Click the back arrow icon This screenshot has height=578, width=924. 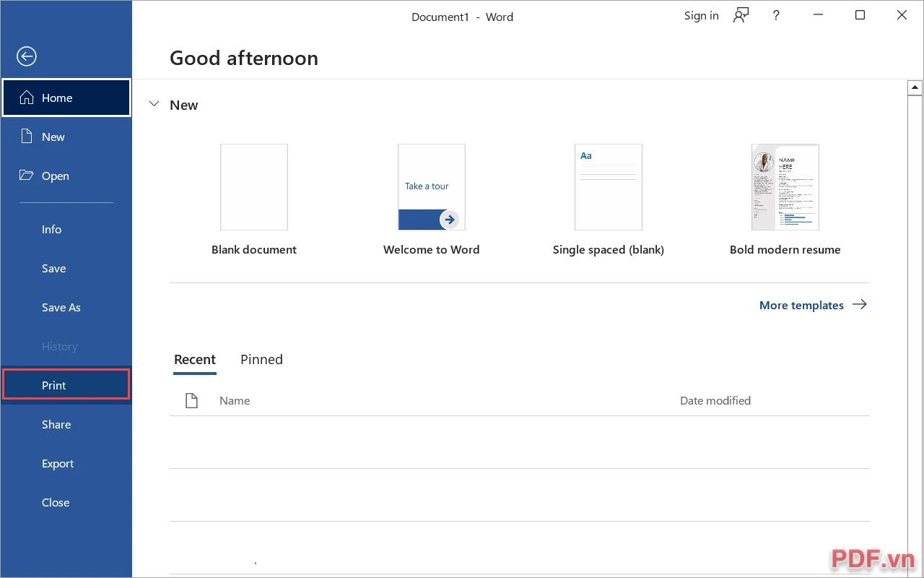pyautogui.click(x=27, y=56)
